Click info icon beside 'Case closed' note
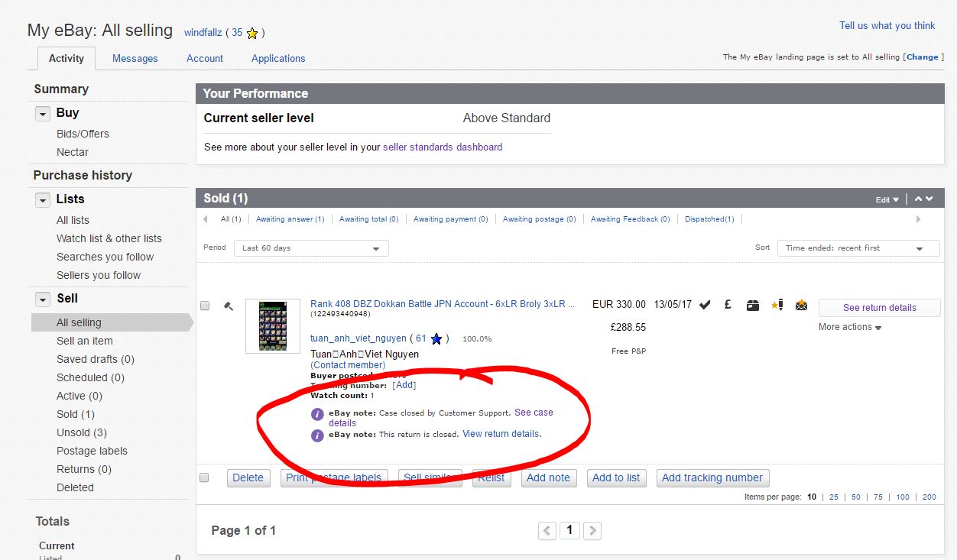This screenshot has width=957, height=560. [x=317, y=414]
